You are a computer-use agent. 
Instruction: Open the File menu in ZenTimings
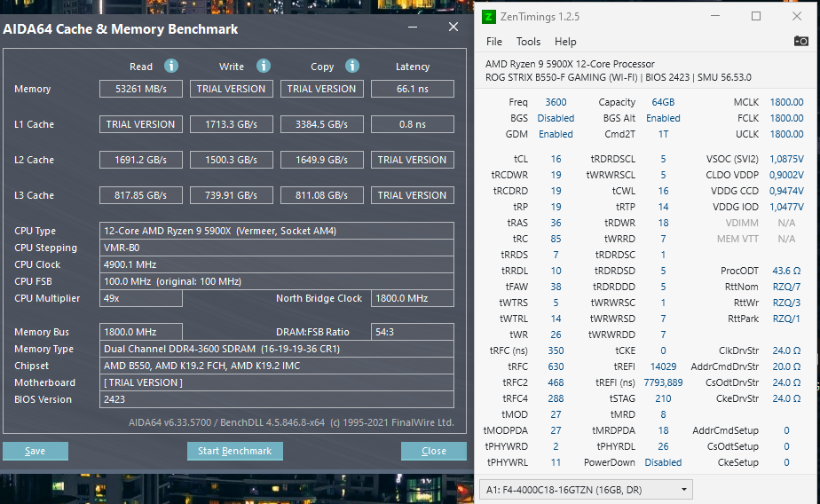[493, 42]
